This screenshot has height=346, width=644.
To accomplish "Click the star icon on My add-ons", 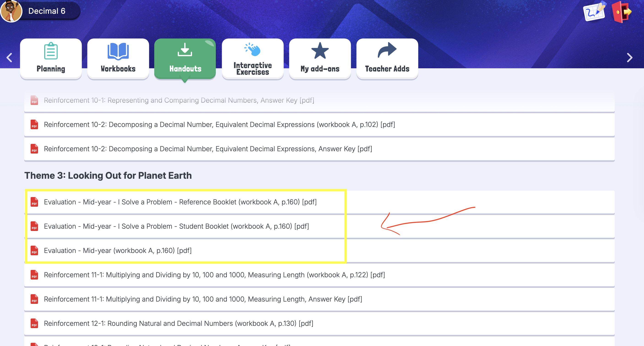I will click(320, 50).
